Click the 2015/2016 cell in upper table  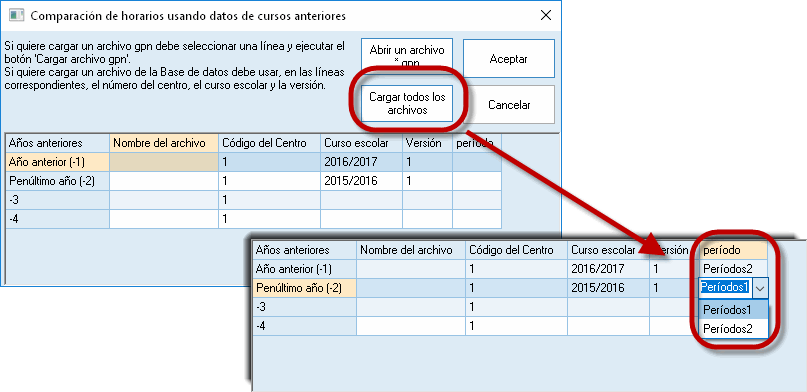361,181
